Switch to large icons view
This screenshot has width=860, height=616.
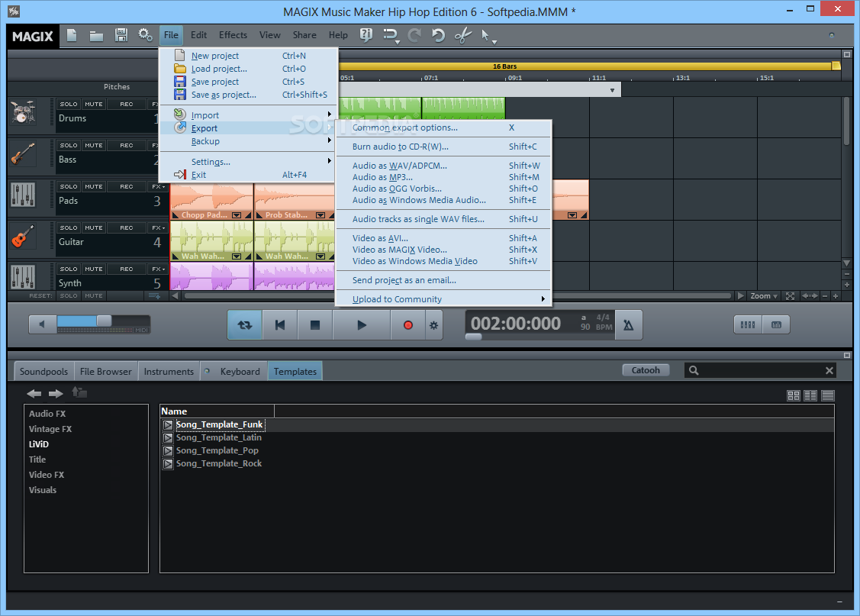click(x=793, y=395)
